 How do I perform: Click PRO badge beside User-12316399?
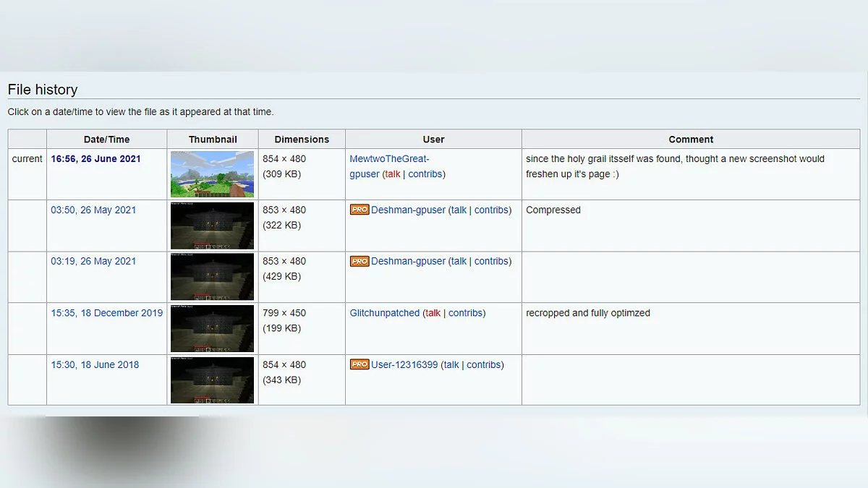pos(359,364)
